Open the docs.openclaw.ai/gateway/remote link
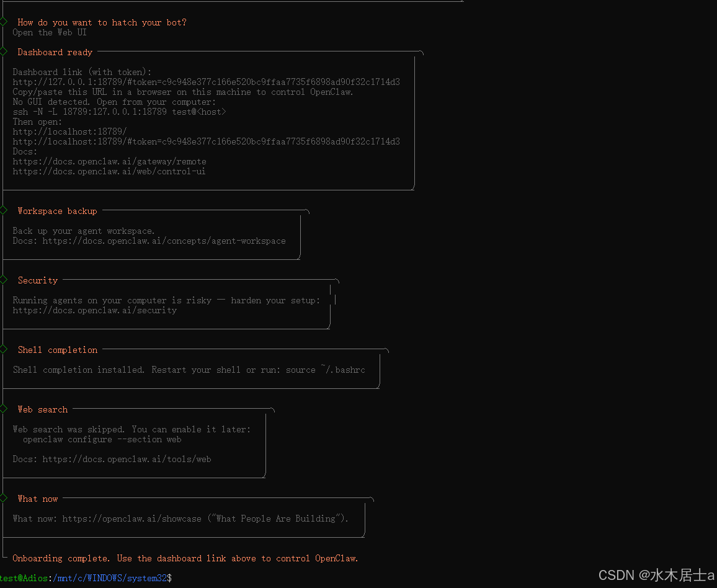Image resolution: width=717 pixels, height=588 pixels. (x=109, y=161)
